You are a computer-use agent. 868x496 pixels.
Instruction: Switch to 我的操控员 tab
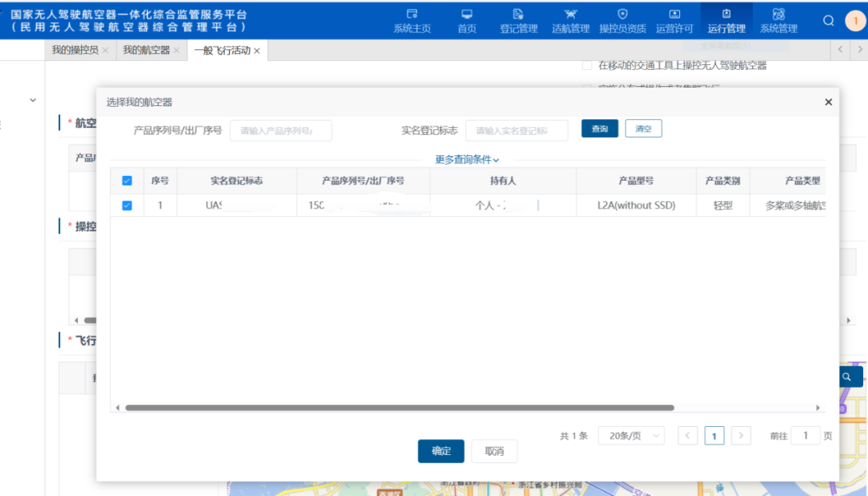[75, 50]
